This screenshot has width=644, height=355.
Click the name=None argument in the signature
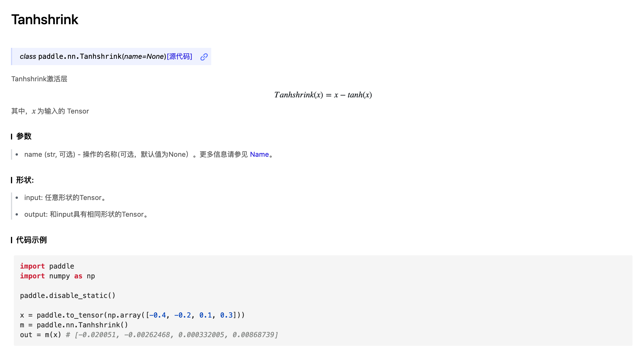click(144, 56)
